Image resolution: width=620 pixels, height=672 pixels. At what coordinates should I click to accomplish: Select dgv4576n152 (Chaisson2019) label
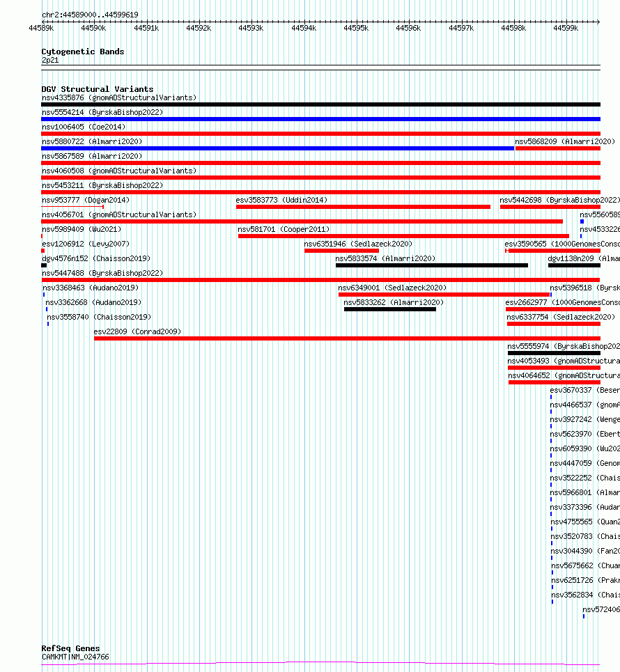click(96, 258)
